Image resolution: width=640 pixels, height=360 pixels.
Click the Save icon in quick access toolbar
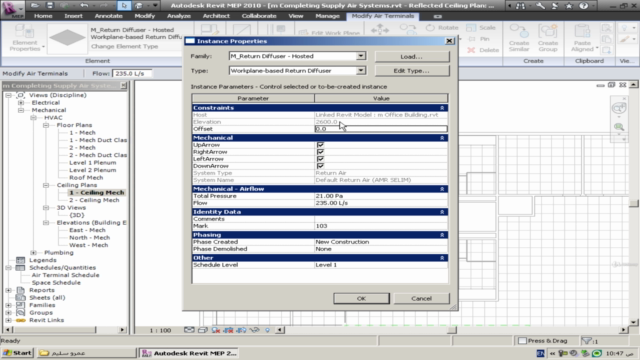(x=49, y=5)
